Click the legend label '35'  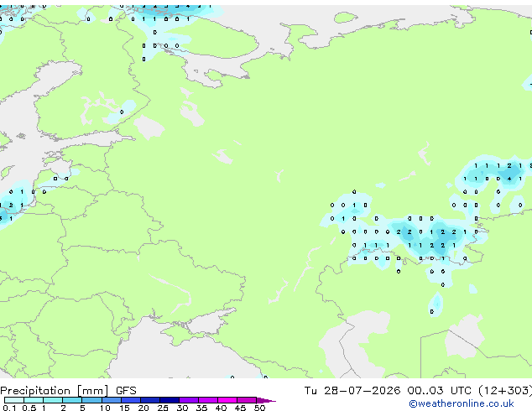tap(201, 408)
